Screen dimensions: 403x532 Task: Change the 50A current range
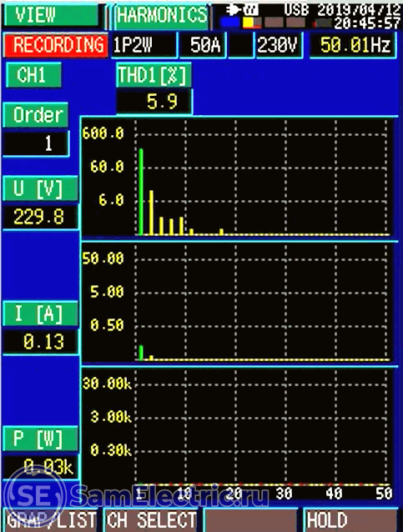tap(203, 45)
